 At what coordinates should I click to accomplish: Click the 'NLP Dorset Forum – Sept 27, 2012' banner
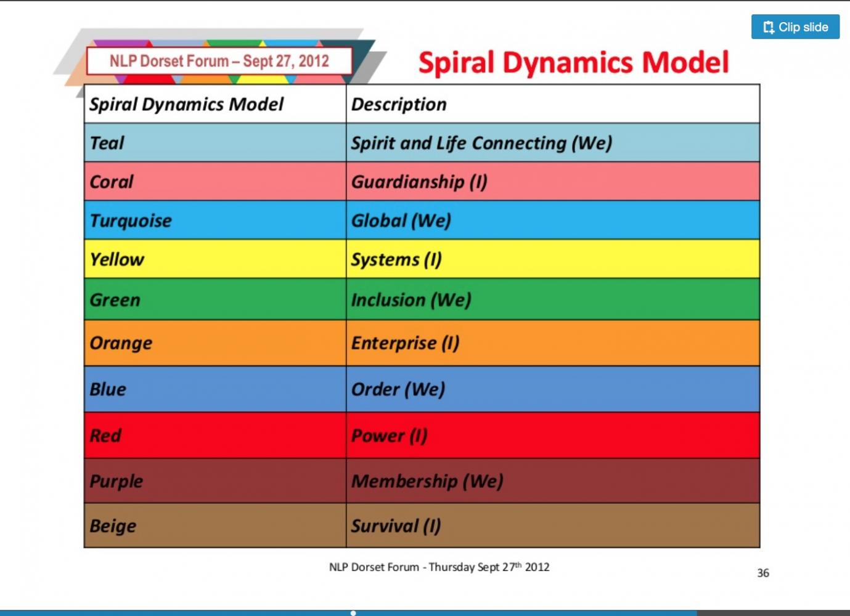(219, 61)
